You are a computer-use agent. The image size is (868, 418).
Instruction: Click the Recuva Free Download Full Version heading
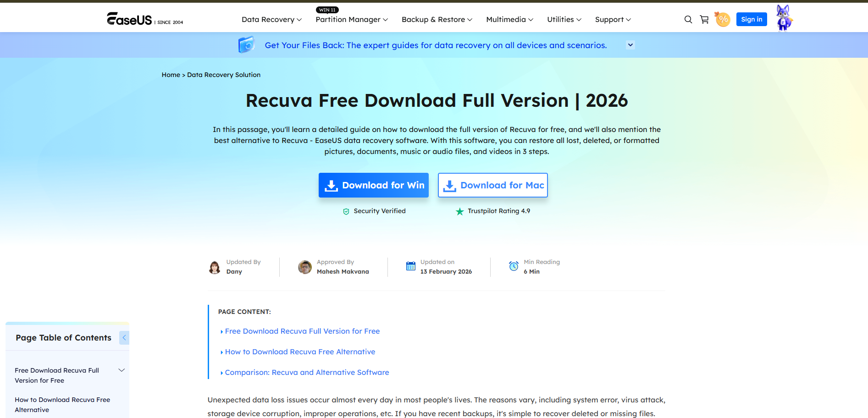[437, 100]
